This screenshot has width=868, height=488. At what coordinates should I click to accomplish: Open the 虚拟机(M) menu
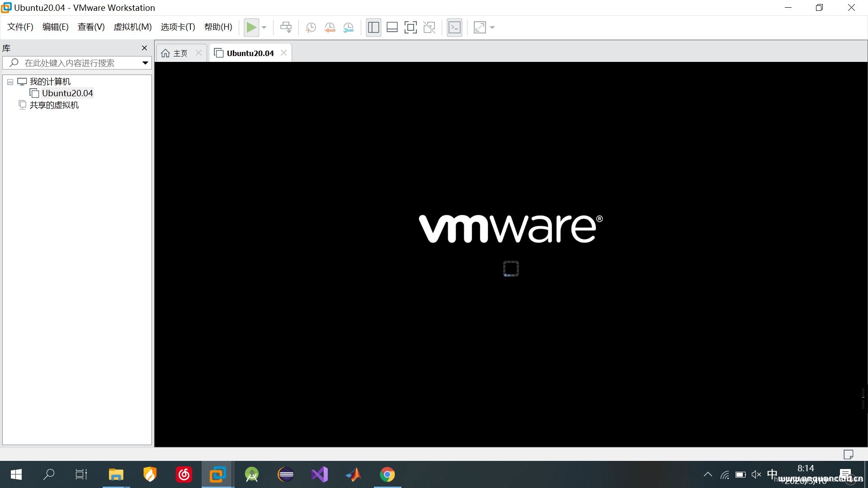pos(132,27)
